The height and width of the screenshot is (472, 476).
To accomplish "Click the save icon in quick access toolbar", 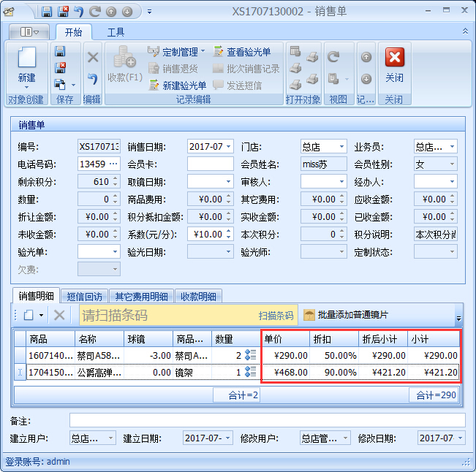I will point(47,12).
